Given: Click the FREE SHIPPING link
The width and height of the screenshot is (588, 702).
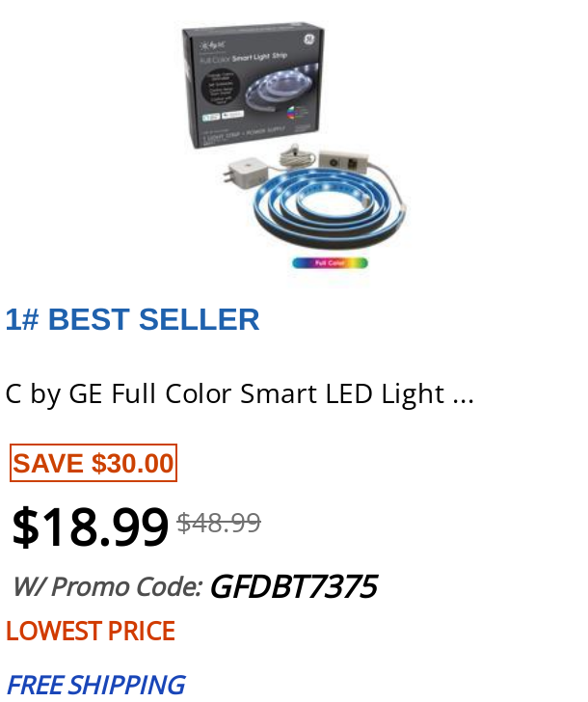Looking at the screenshot, I should 95,685.
